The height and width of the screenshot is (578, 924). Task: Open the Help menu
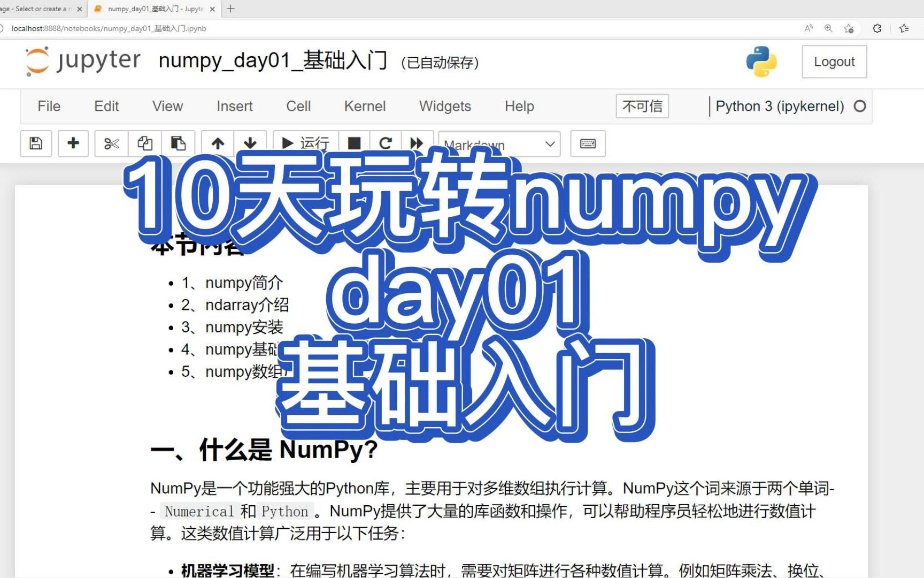(x=519, y=106)
